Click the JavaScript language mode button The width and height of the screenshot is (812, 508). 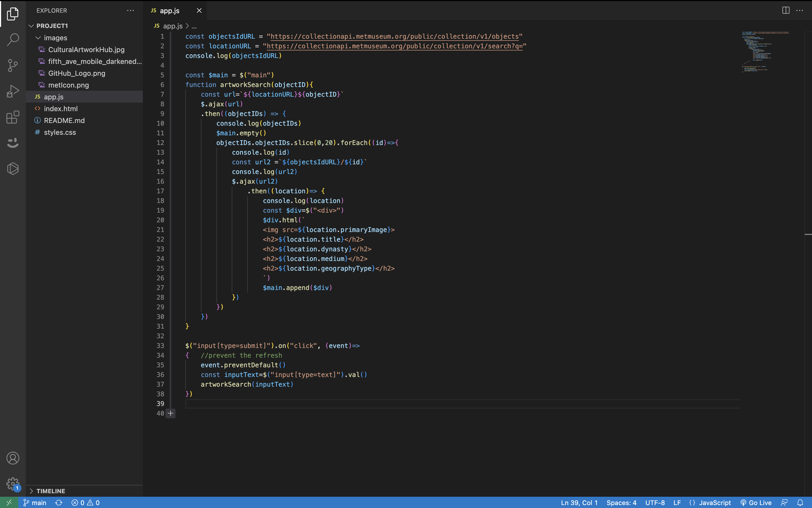tap(715, 503)
